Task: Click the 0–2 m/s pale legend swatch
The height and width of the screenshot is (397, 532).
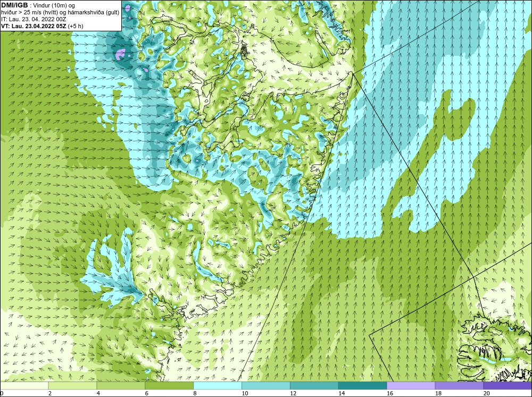Action: (24, 385)
